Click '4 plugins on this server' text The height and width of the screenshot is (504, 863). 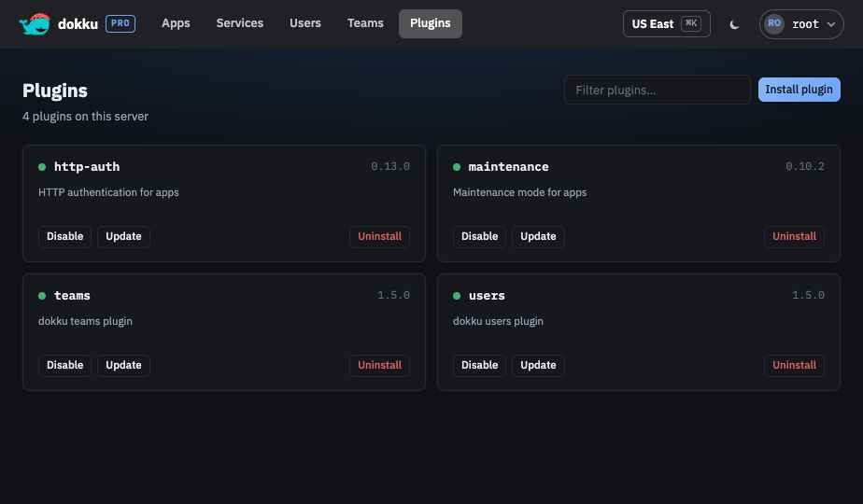tap(85, 117)
